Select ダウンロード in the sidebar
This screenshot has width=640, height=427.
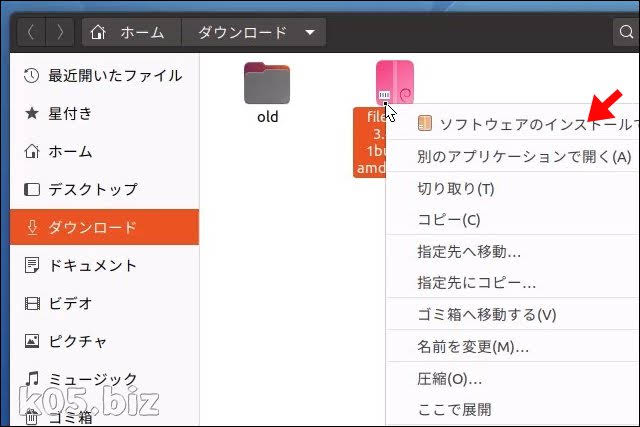[104, 227]
